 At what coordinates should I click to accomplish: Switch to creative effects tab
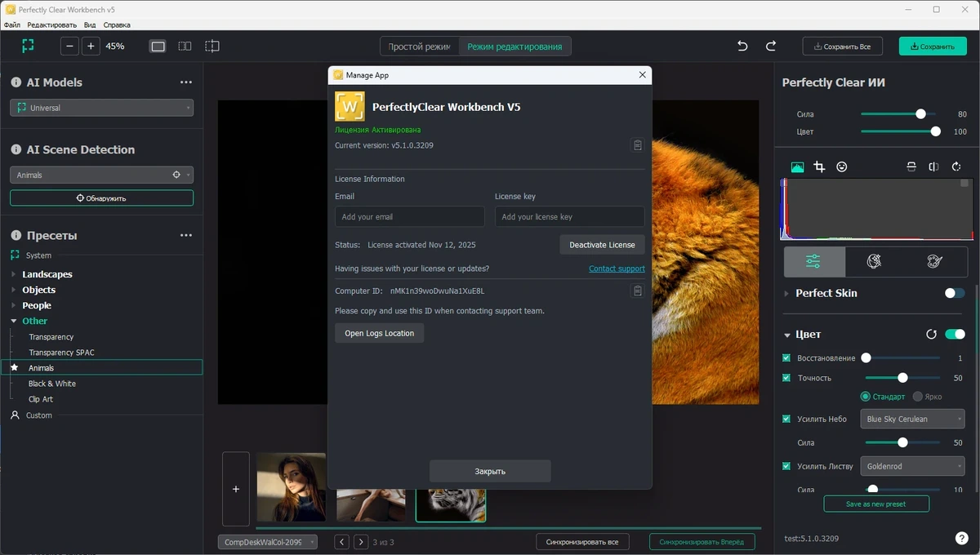point(874,262)
